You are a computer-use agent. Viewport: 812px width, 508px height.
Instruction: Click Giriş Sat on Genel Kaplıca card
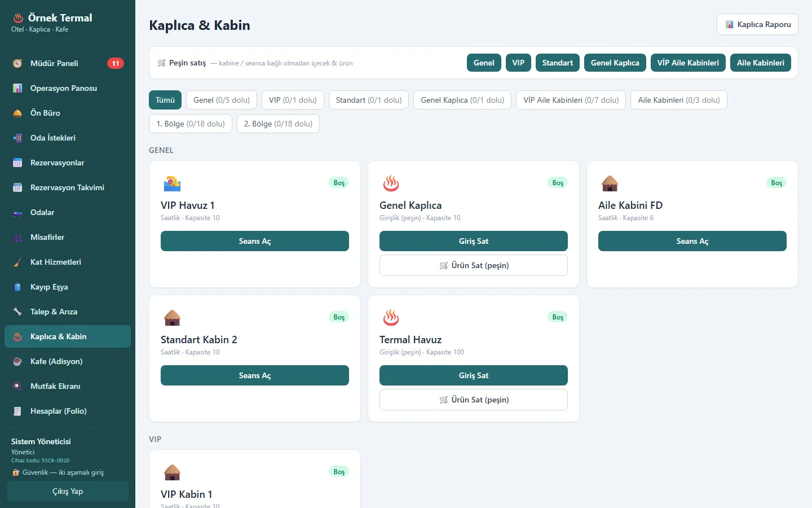coord(474,241)
